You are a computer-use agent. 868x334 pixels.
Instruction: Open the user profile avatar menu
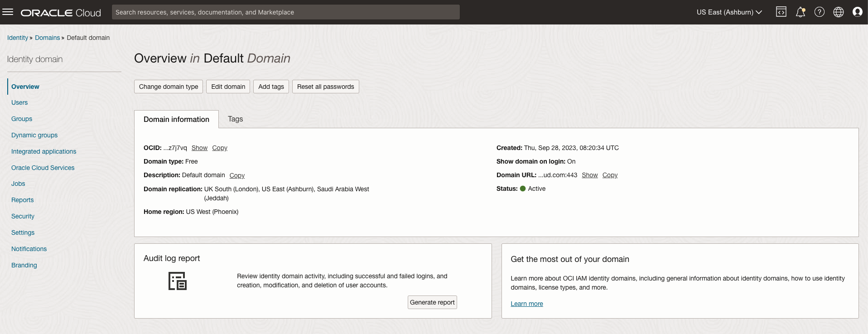click(857, 12)
